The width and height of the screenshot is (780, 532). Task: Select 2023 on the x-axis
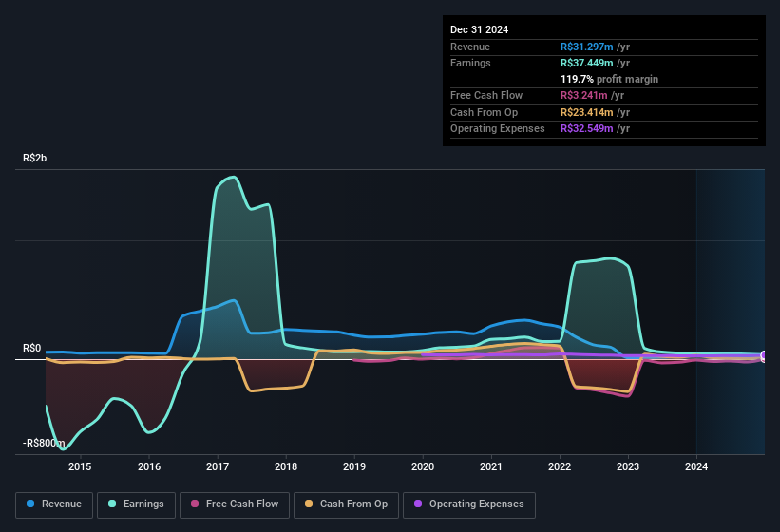point(628,466)
